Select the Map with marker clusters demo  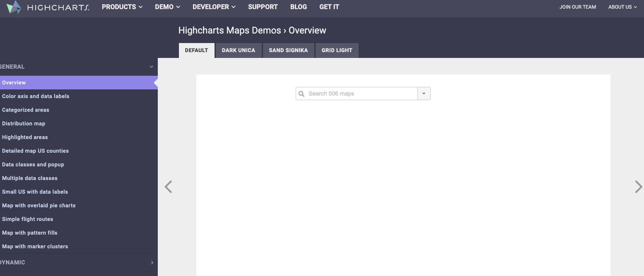pos(35,246)
